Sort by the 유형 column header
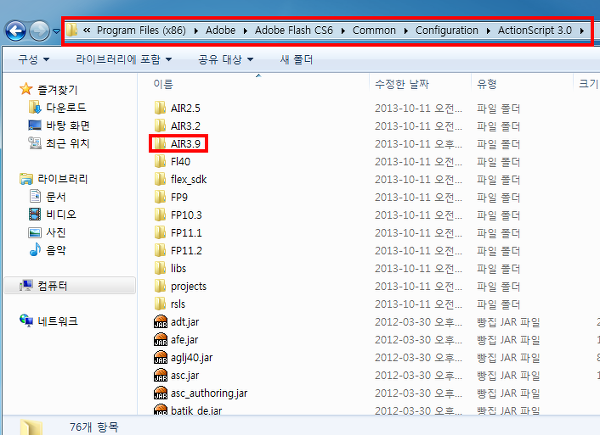Screen dimensions: 600x435 487,84
